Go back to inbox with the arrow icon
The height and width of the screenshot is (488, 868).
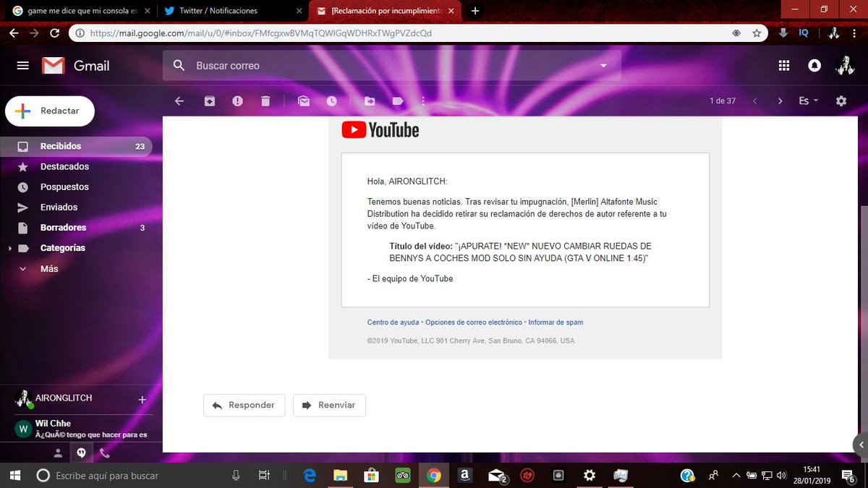click(x=179, y=101)
